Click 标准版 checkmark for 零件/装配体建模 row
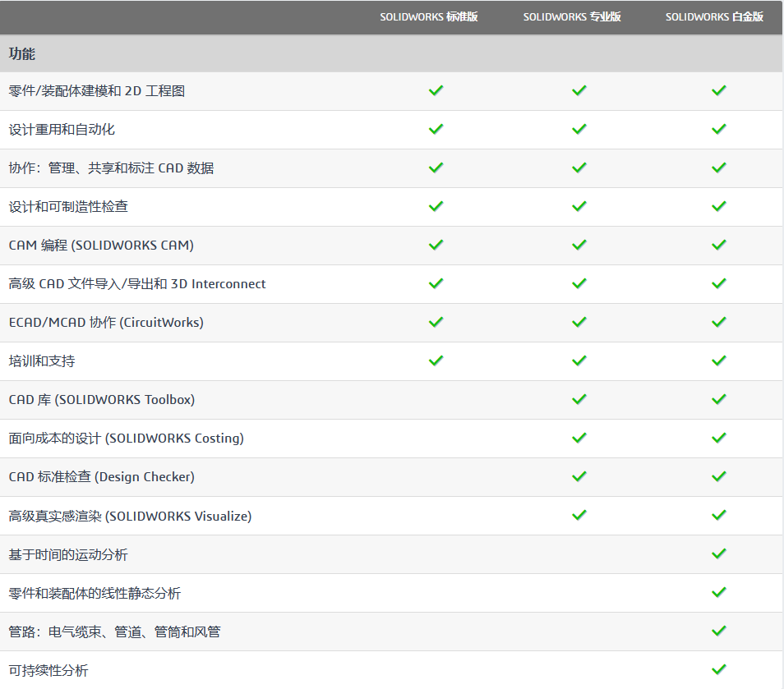This screenshot has height=689, width=784. tap(436, 90)
